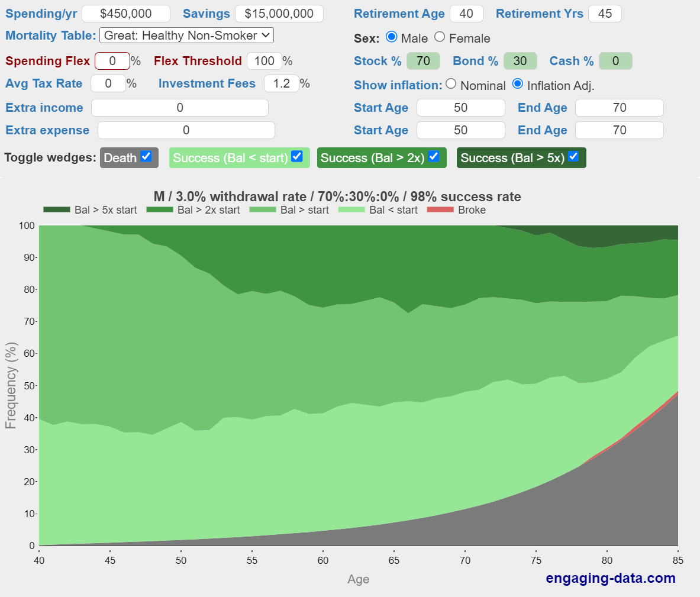The width and height of the screenshot is (700, 597).
Task: Click the Extra income amount field
Action: point(180,108)
